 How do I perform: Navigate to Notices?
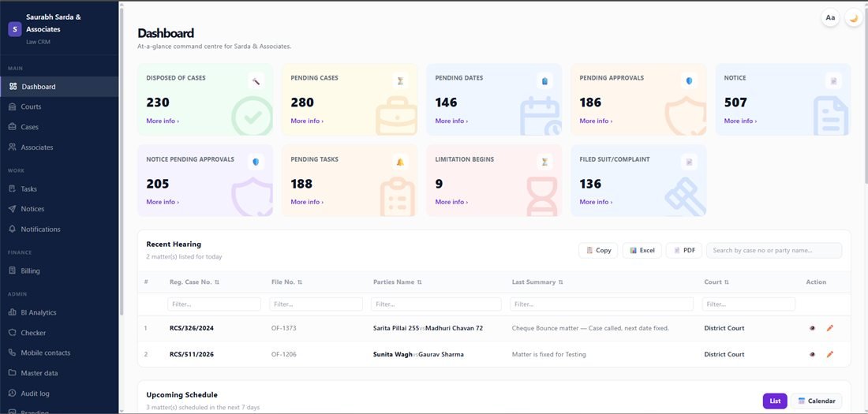[59, 209]
